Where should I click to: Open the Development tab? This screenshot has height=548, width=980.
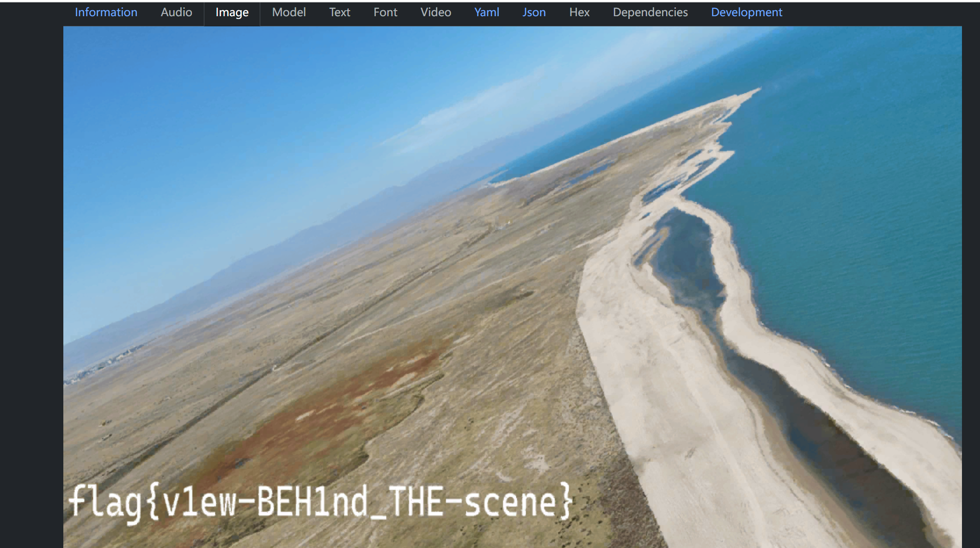point(746,12)
